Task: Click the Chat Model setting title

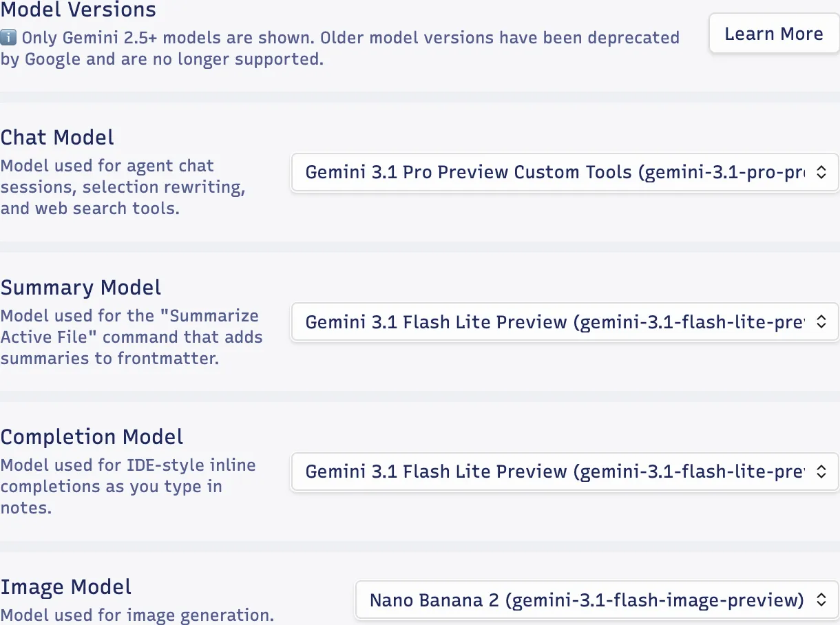Action: (58, 138)
